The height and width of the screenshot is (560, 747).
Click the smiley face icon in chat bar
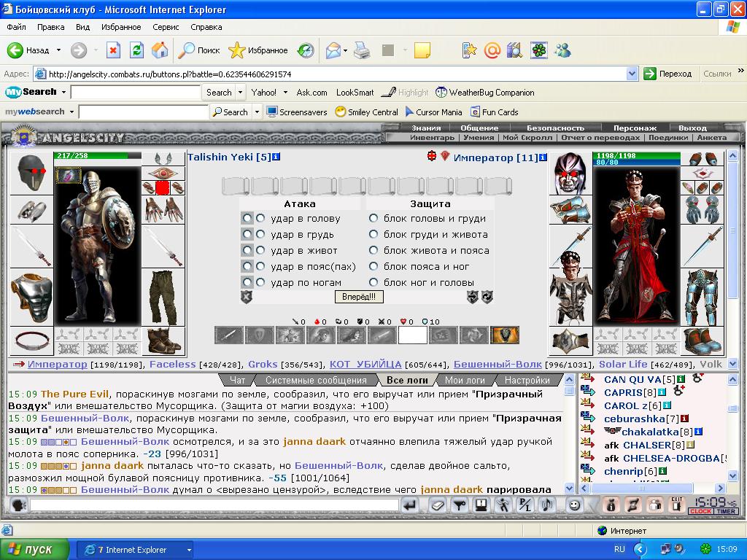pyautogui.click(x=575, y=505)
